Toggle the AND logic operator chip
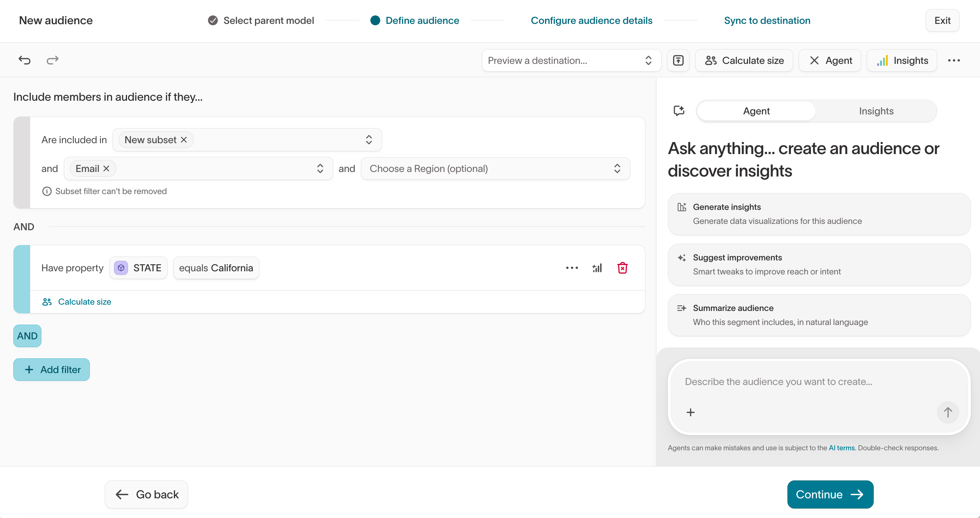The image size is (980, 518). click(27, 336)
